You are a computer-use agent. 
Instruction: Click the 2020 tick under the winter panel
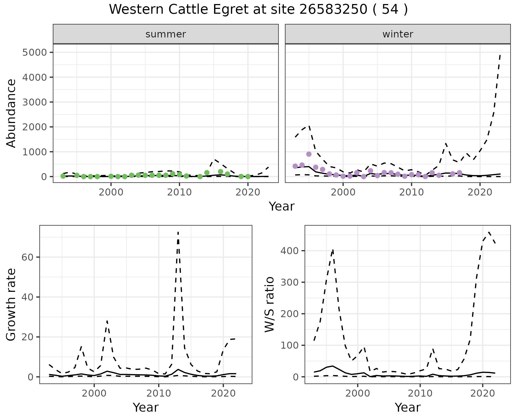pyautogui.click(x=480, y=192)
